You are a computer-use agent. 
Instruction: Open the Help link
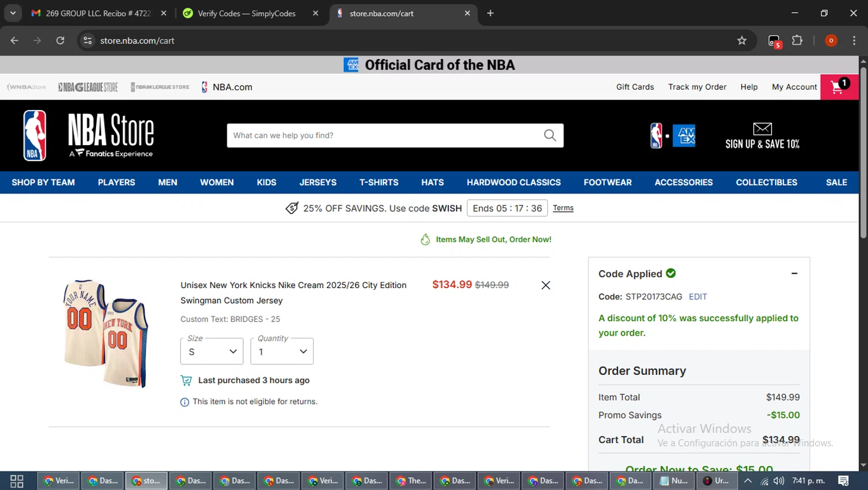pos(749,87)
